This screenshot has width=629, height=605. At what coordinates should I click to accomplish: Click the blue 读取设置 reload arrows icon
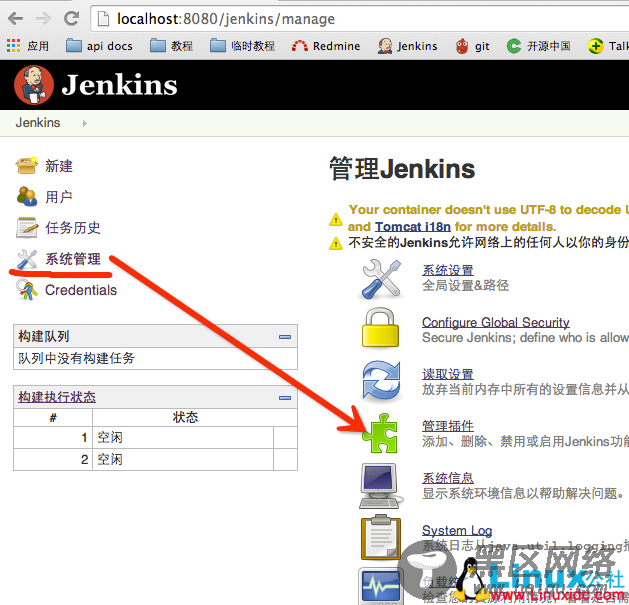click(x=381, y=380)
